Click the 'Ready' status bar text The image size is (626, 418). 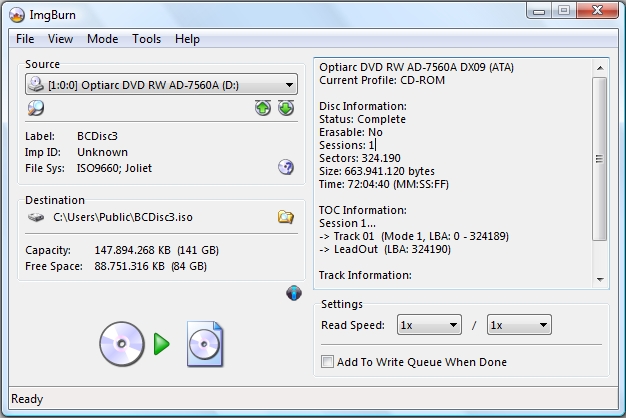click(x=27, y=399)
